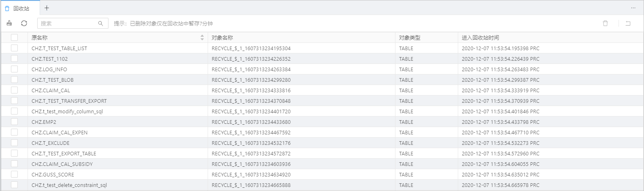
Task: Refresh the recycle bin list
Action: click(24, 23)
